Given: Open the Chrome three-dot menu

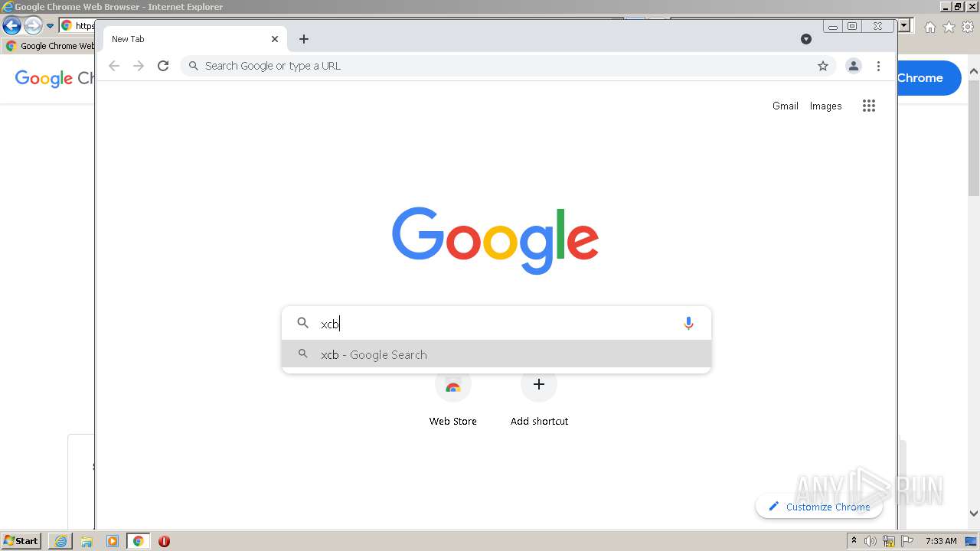Looking at the screenshot, I should 879,66.
